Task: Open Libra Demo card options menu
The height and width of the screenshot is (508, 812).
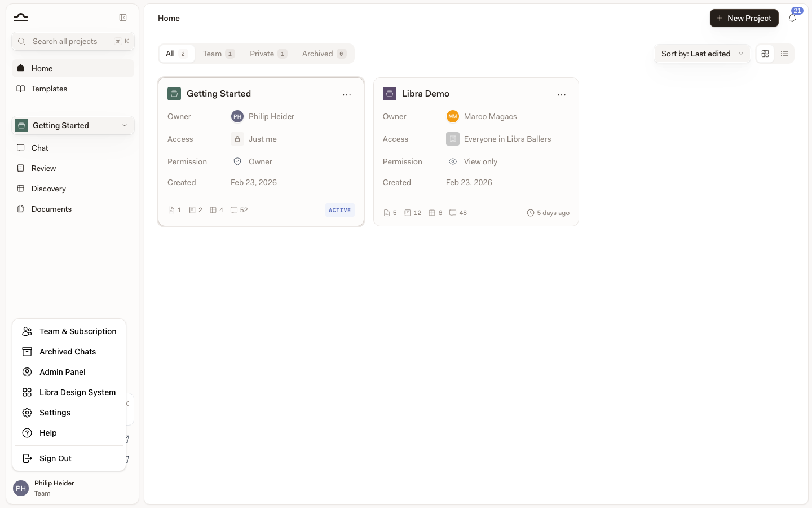Action: pos(562,94)
